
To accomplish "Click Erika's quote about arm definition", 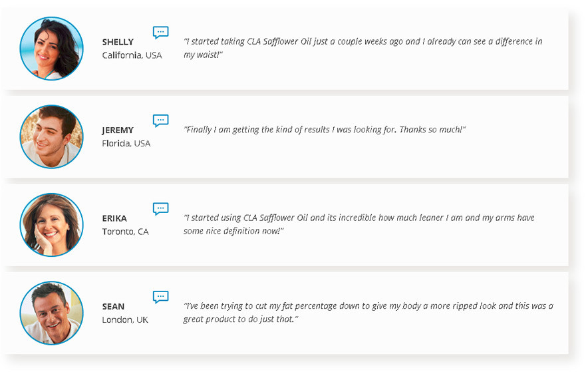I will pyautogui.click(x=359, y=224).
